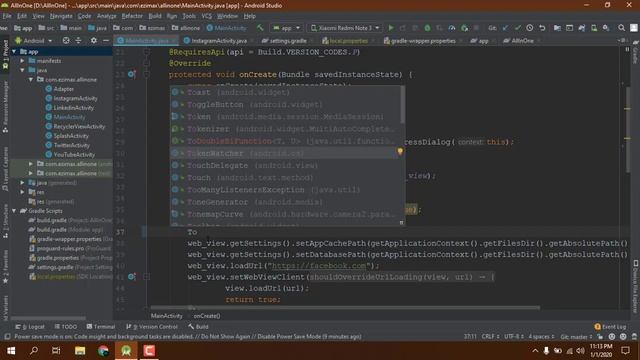The width and height of the screenshot is (640, 360).
Task: Collapse the app module tree node
Action: (14, 51)
